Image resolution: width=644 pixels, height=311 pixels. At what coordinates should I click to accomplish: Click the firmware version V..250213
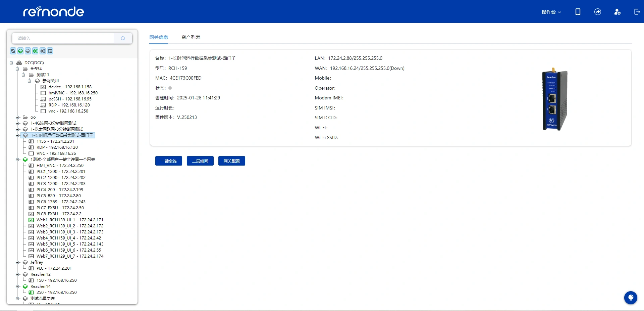[x=187, y=117]
